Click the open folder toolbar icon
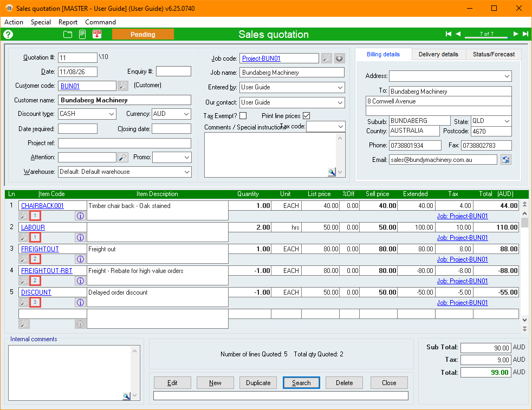 (68, 34)
